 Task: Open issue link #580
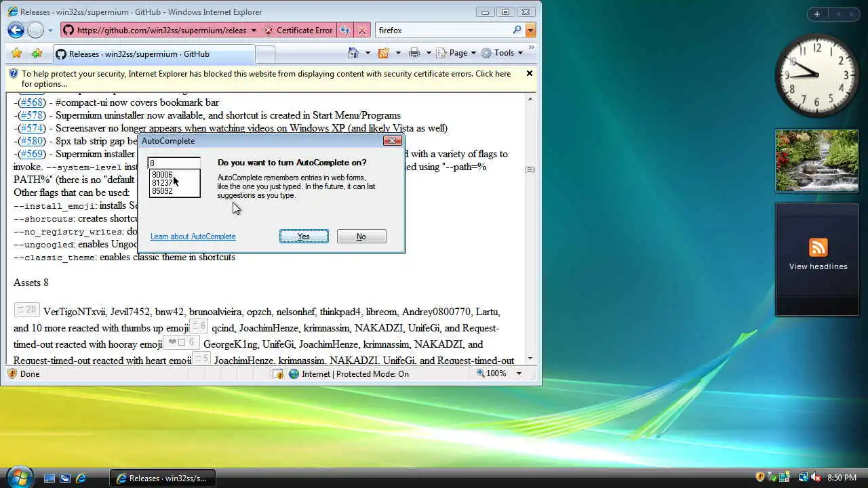(32, 141)
